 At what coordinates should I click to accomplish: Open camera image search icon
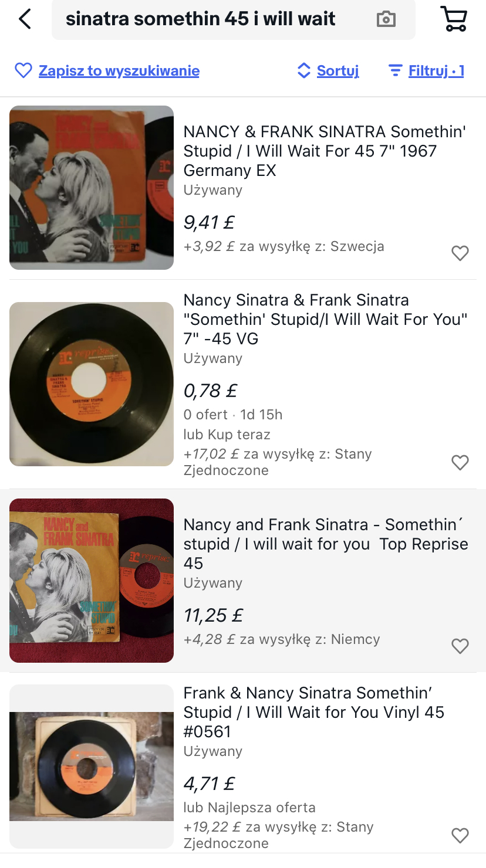pyautogui.click(x=386, y=19)
